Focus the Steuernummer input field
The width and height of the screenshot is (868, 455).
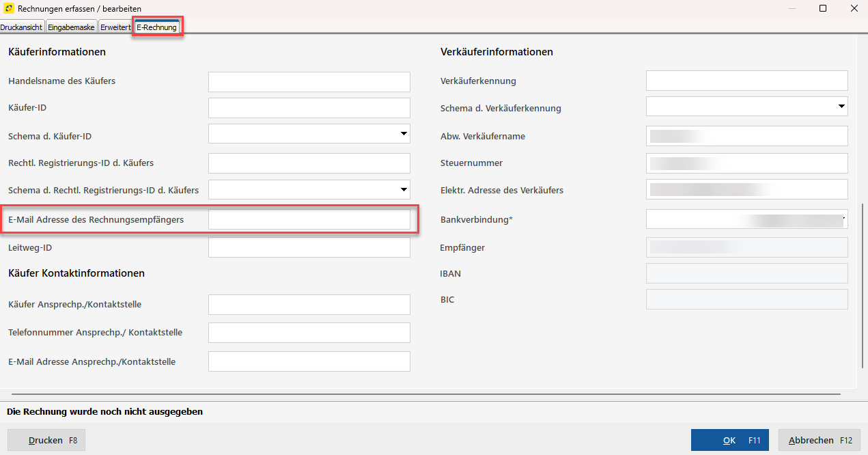[747, 163]
